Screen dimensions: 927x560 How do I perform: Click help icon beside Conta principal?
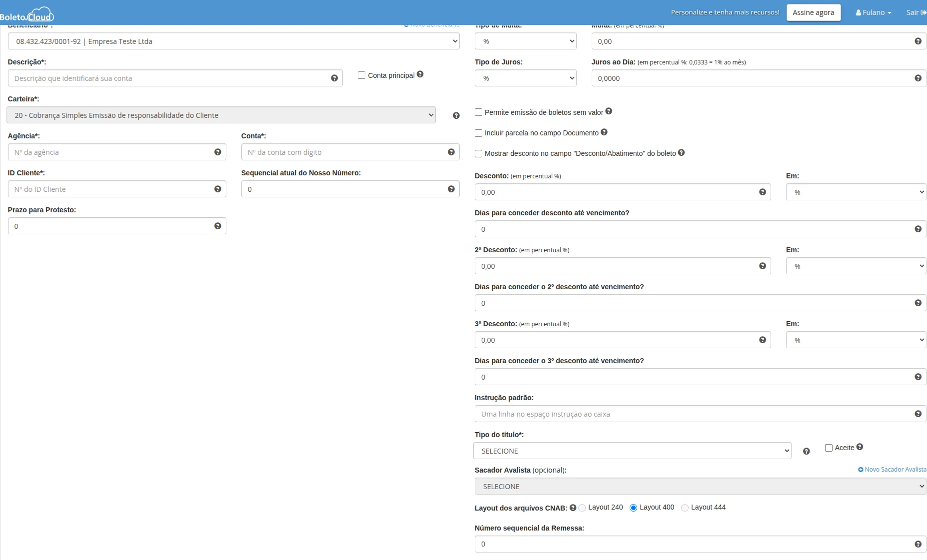point(420,74)
